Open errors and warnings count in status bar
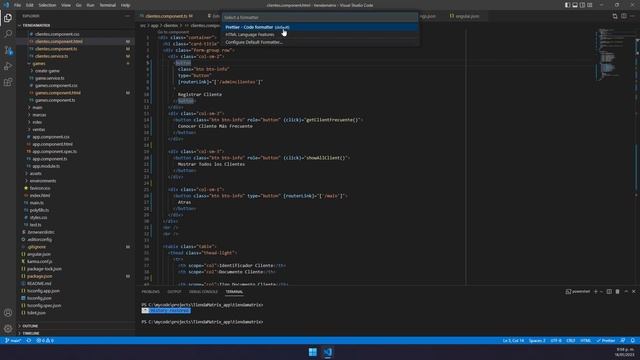 tap(45, 340)
